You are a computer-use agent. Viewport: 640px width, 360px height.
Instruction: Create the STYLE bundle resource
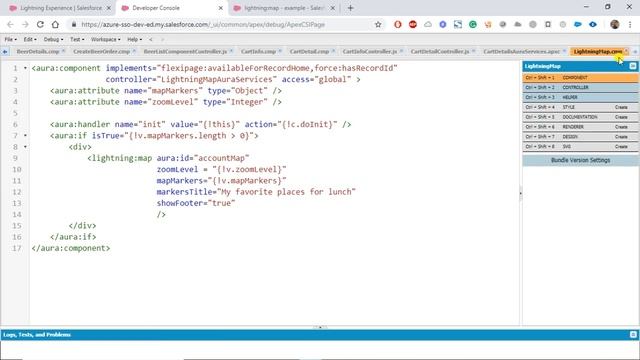621,107
